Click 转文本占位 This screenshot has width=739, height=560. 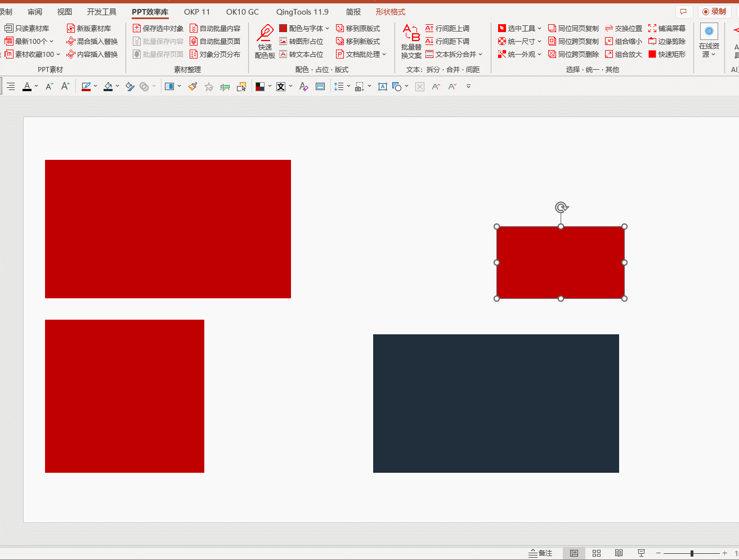coord(301,54)
